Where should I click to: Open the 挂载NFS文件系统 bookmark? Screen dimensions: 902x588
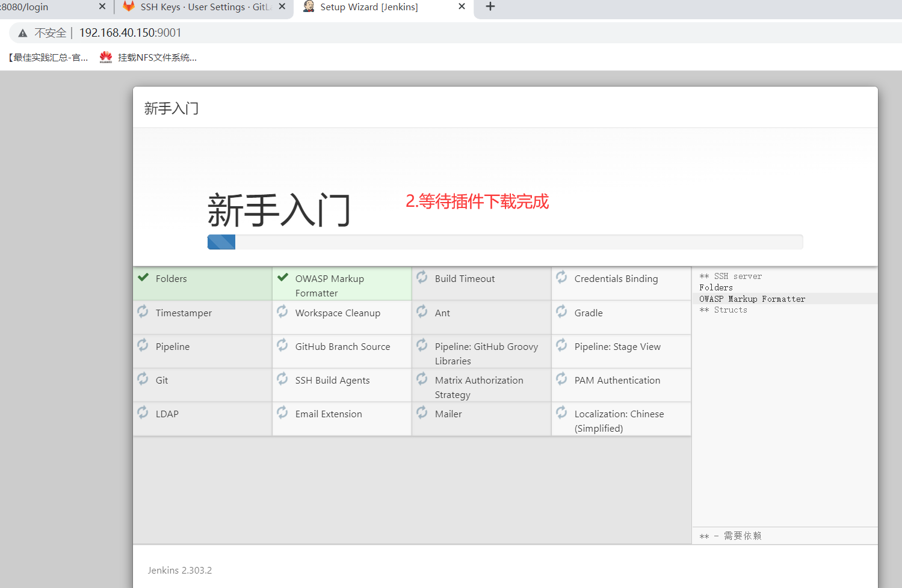148,58
